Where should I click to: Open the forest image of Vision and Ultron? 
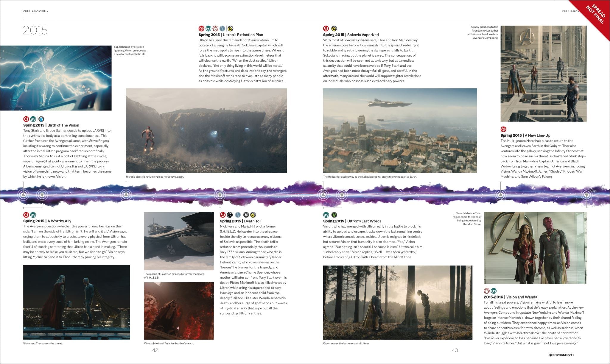(398, 303)
